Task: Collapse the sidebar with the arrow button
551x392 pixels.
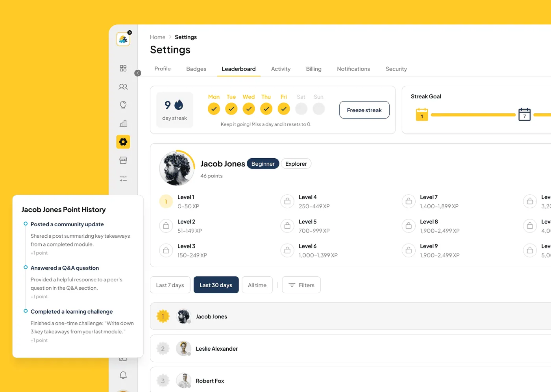Action: tap(138, 73)
